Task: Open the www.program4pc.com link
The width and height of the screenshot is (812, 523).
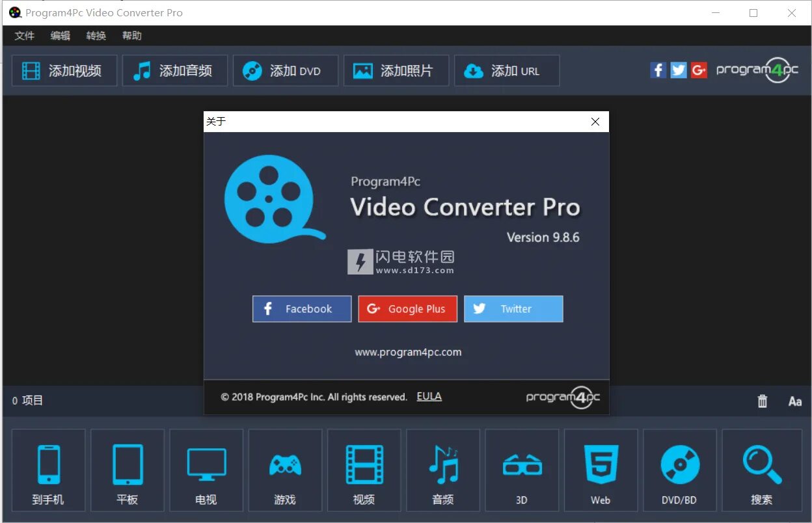Action: click(x=408, y=352)
